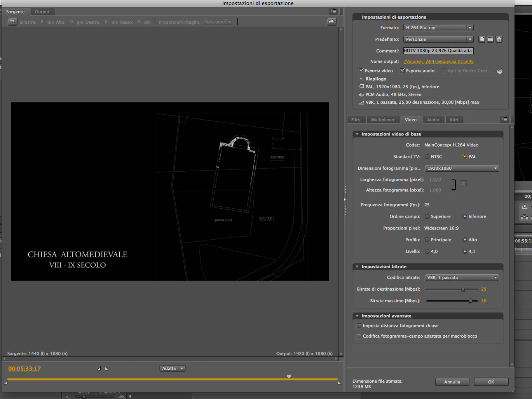Switch to the Audio tab
532x399 pixels.
[433, 120]
